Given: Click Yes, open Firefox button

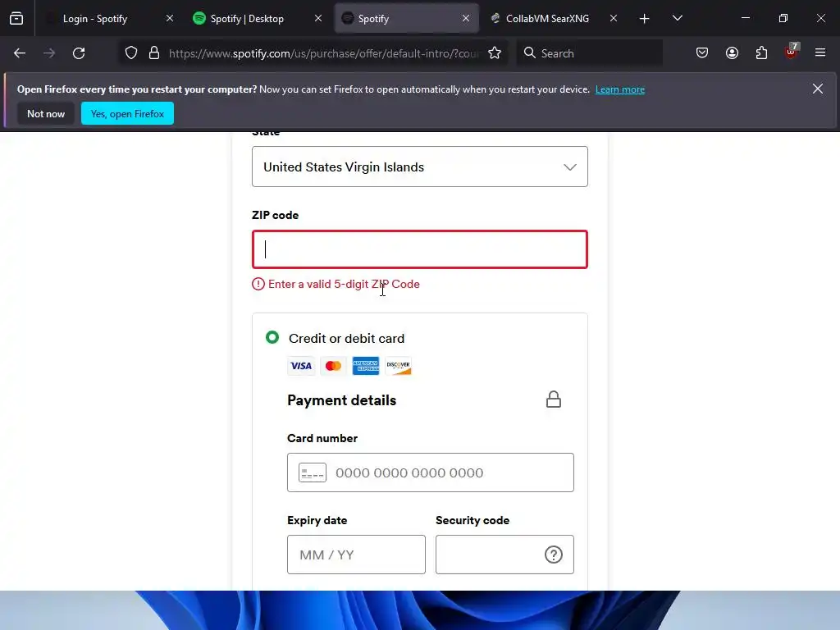Looking at the screenshot, I should (x=127, y=113).
